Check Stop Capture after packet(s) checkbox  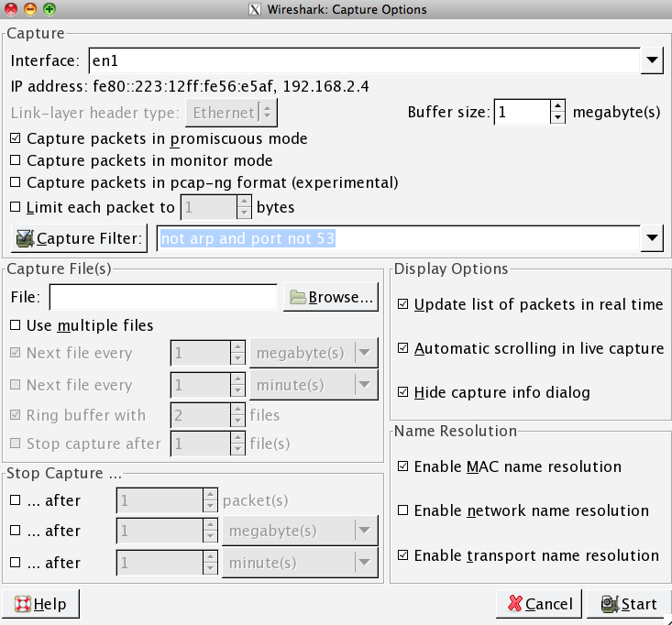point(16,500)
